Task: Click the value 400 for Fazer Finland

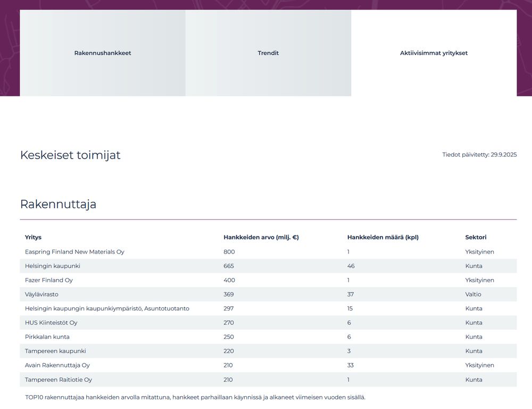Action: pos(229,280)
